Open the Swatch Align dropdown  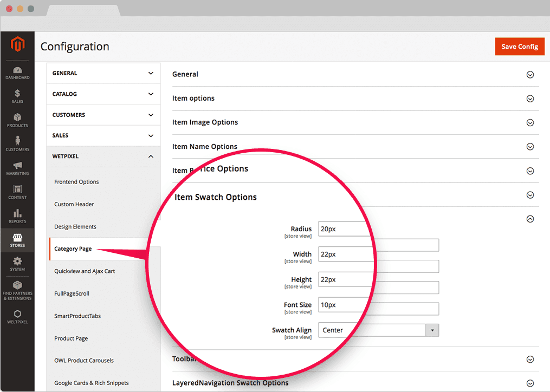click(x=378, y=330)
